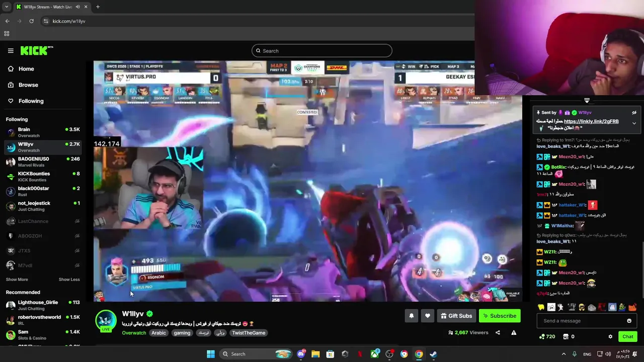The height and width of the screenshot is (362, 644).
Task: Click the green Chat send button
Action: tap(628, 336)
